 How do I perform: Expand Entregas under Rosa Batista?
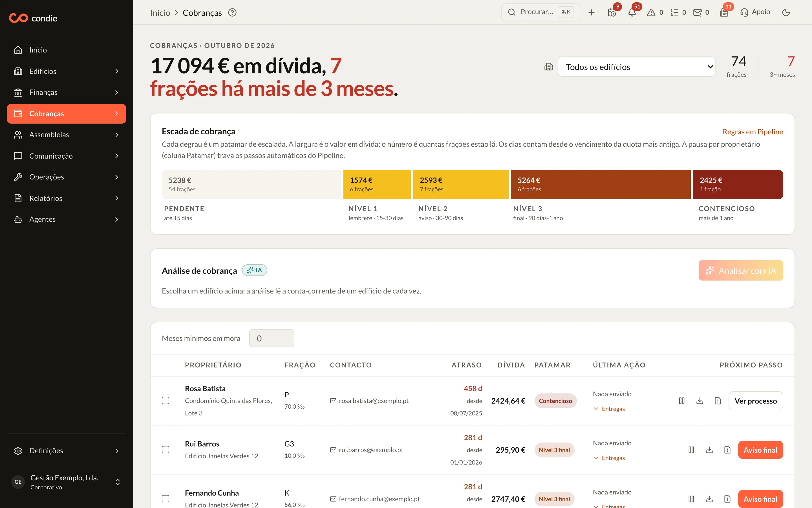[x=609, y=409]
